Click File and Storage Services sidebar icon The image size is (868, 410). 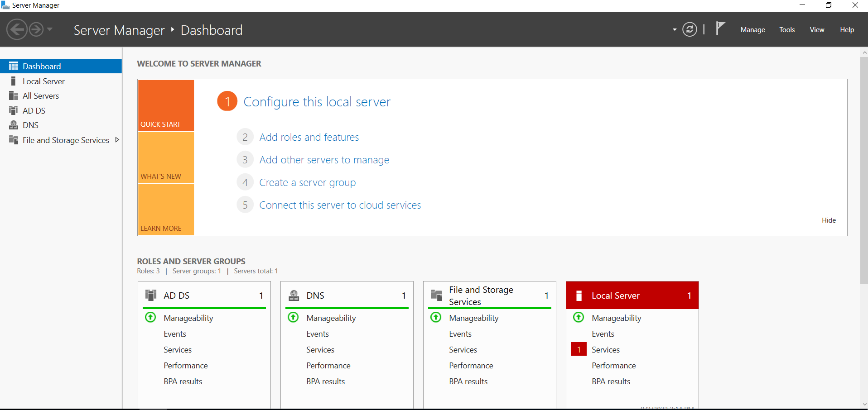click(x=14, y=140)
